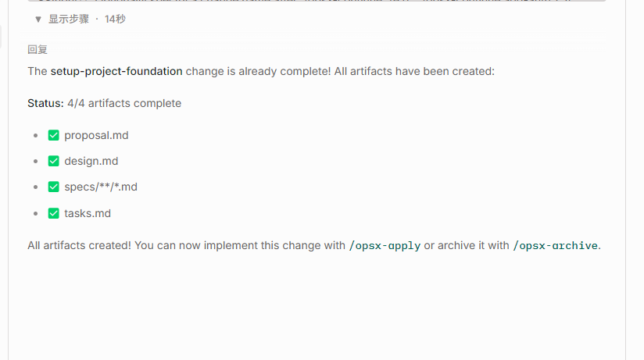Toggle the tasks.md green checkbox
This screenshot has height=360, width=644.
tap(53, 213)
